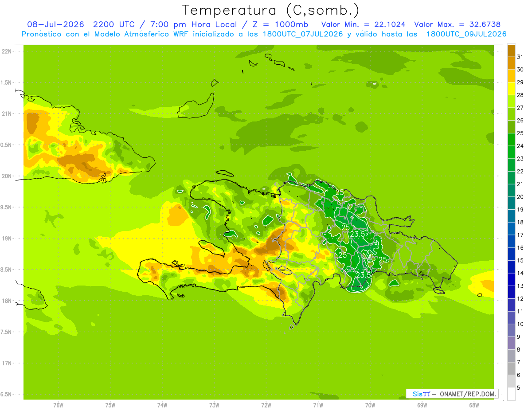This screenshot has height=411, width=532.
Task: Click the "12" value on the color legend
Action: (520, 299)
